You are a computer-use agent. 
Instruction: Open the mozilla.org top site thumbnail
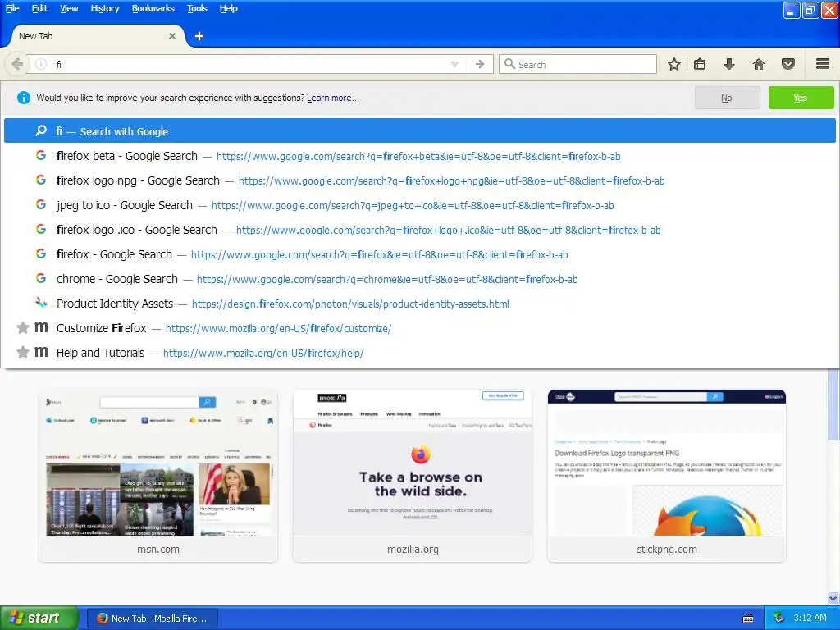413,477
